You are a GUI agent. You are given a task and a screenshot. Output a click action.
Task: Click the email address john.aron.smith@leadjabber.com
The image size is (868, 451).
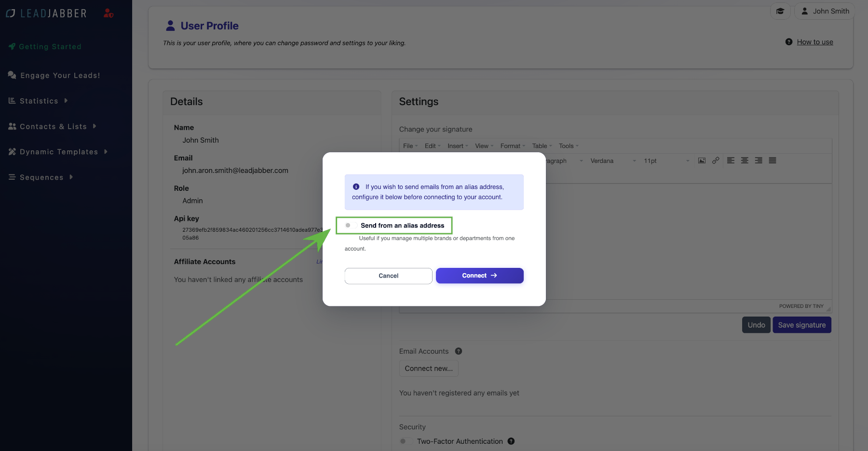click(x=235, y=171)
